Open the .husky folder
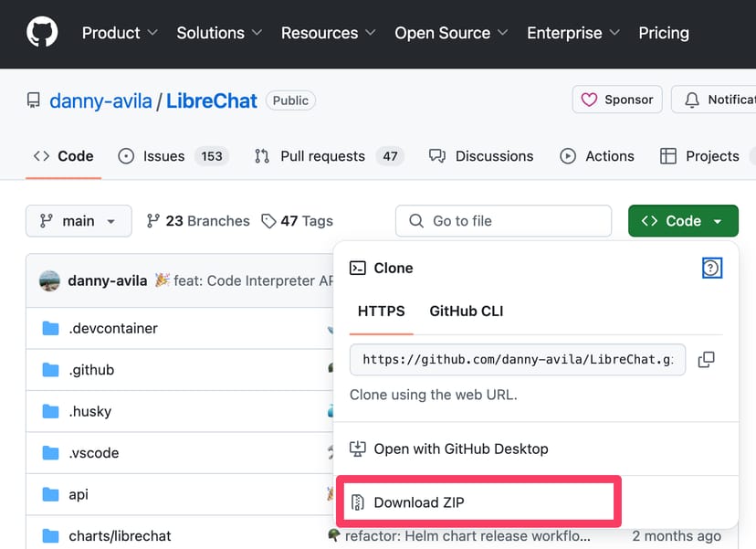 (89, 411)
